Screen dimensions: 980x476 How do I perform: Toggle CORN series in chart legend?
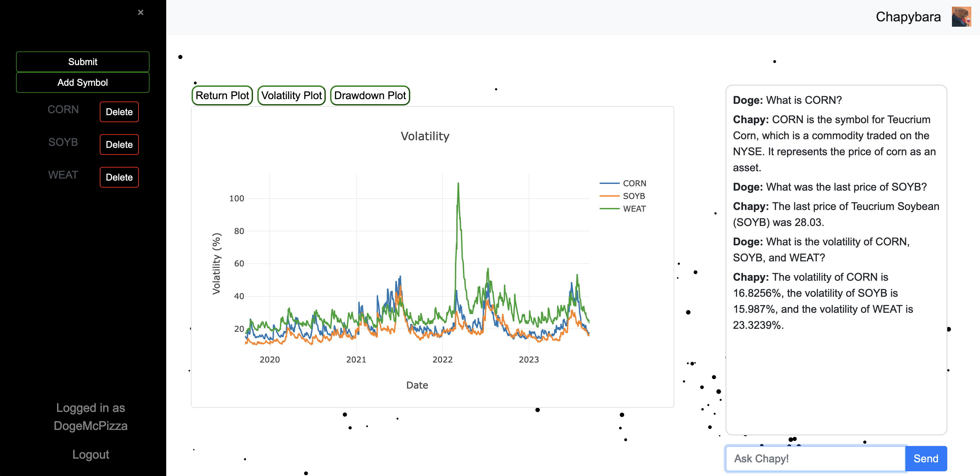(x=634, y=183)
